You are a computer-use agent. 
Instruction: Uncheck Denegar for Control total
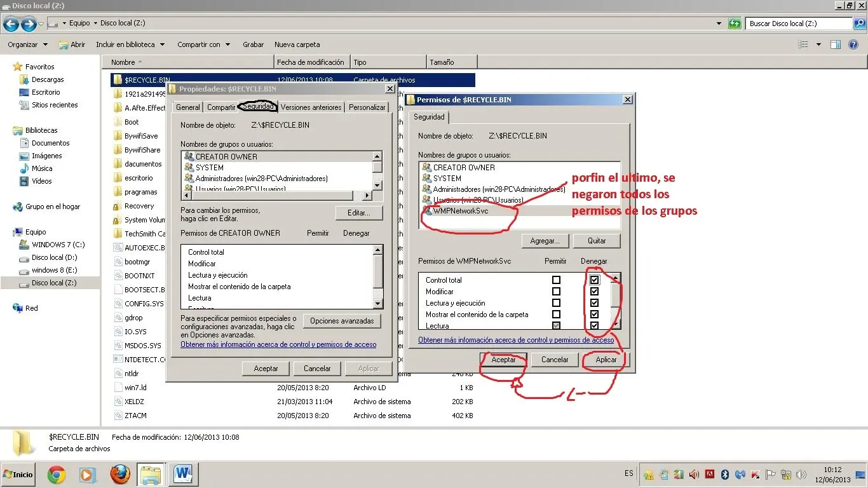pos(594,280)
